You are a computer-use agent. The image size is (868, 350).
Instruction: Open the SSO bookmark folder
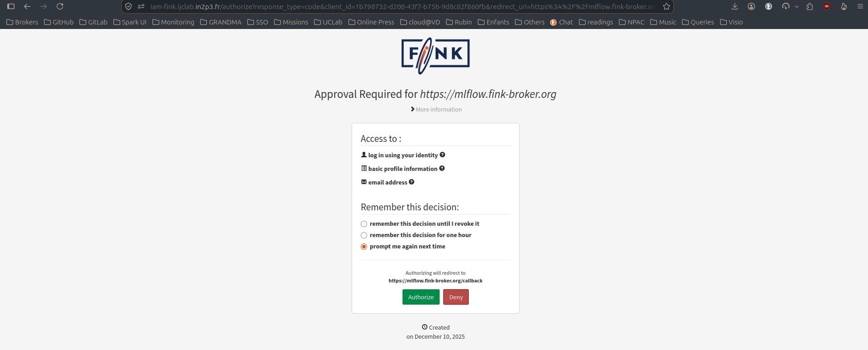coord(258,22)
